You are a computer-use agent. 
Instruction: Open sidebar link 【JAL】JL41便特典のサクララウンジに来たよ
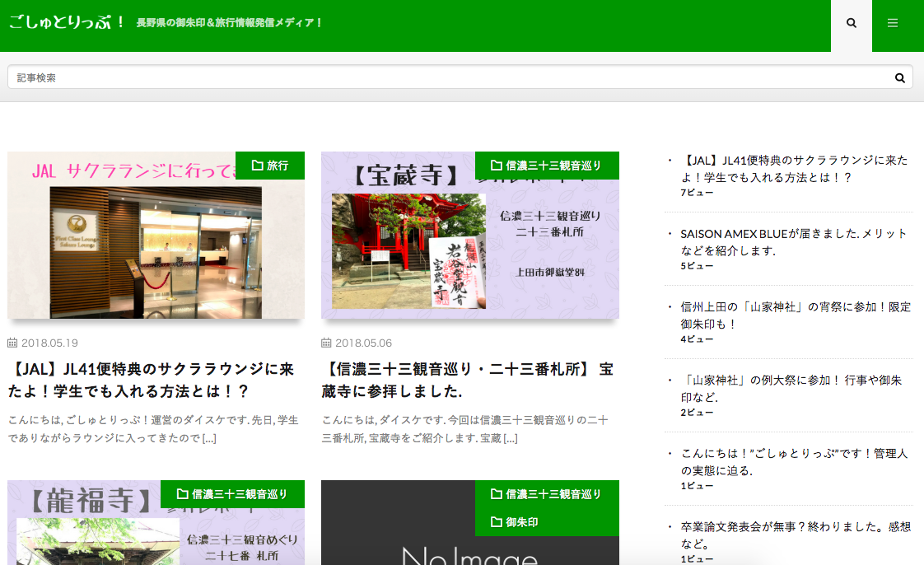coord(795,169)
